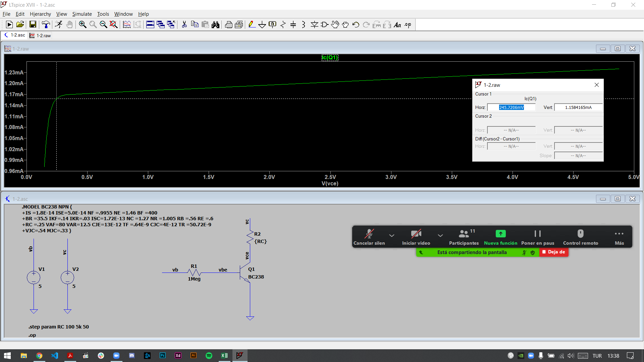Click the Run simulation toolbar icon
The width and height of the screenshot is (644, 362).
(x=9, y=24)
